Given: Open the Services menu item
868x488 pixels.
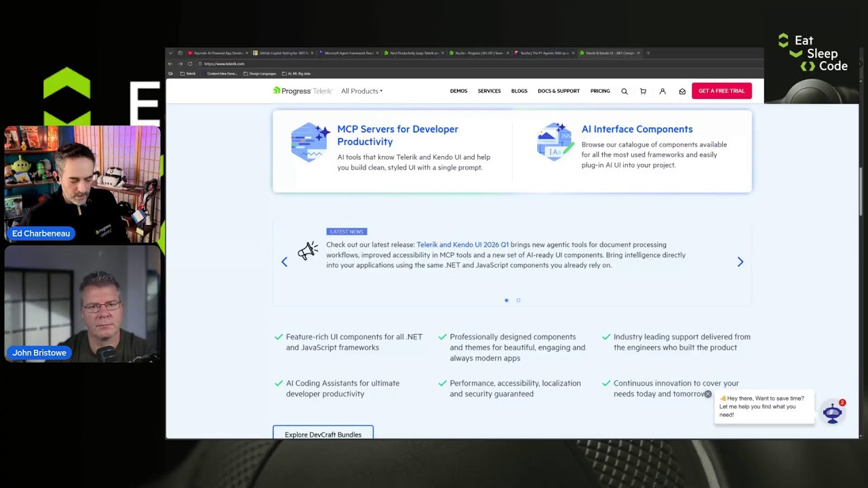Looking at the screenshot, I should [489, 91].
